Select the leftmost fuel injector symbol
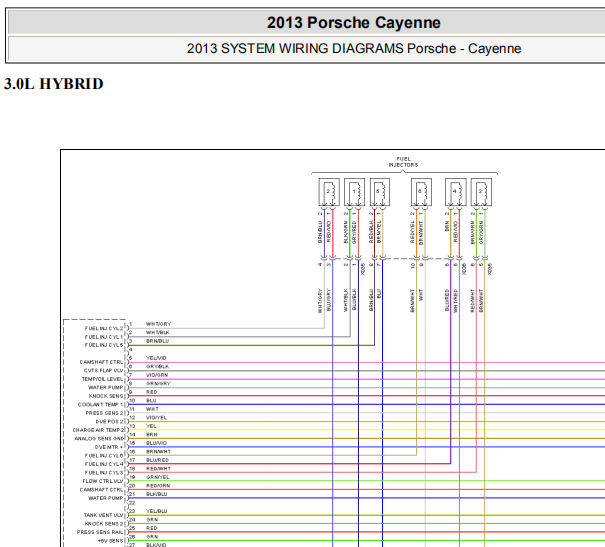Screen dimensions: 605x547 tap(329, 192)
